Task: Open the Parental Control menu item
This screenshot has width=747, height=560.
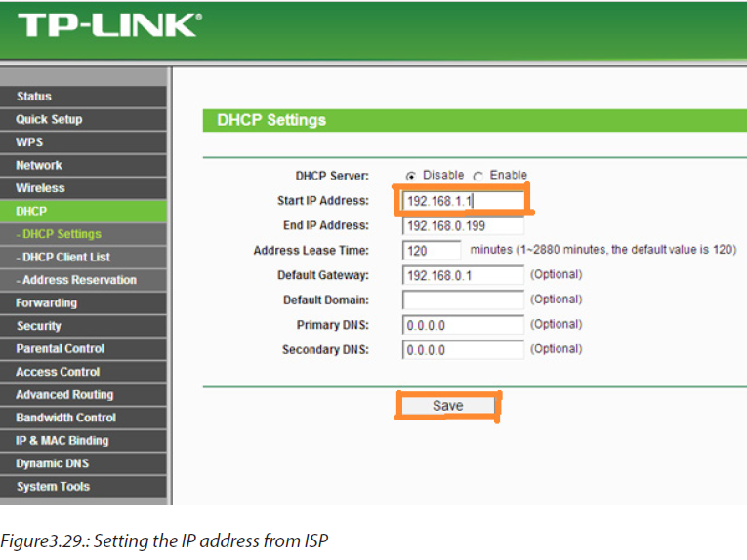Action: tap(83, 348)
